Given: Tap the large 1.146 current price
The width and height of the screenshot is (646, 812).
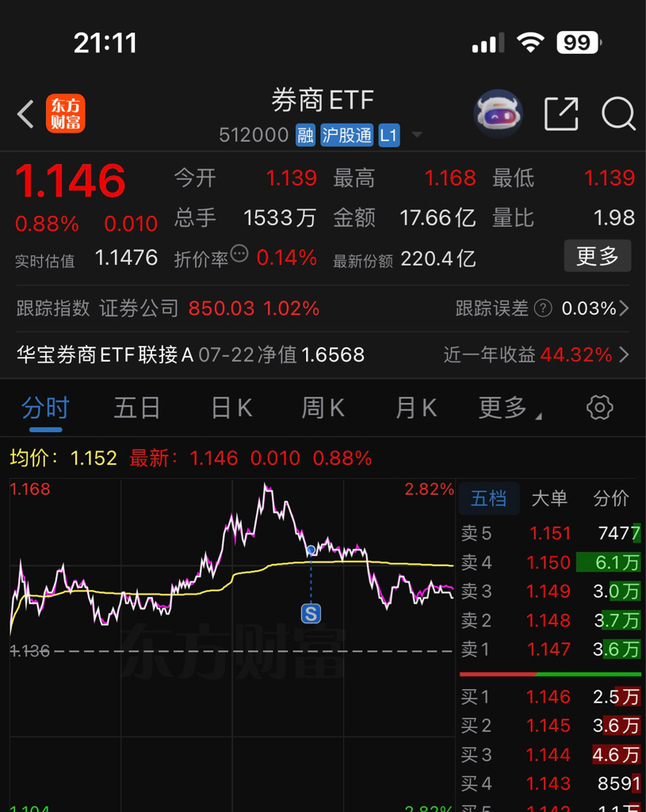Looking at the screenshot, I should 71,181.
